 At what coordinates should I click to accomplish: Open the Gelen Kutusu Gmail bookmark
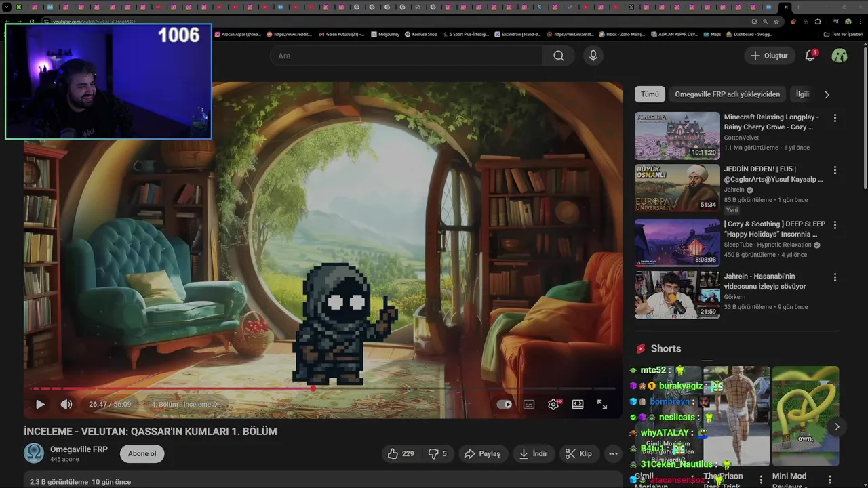[x=342, y=34]
